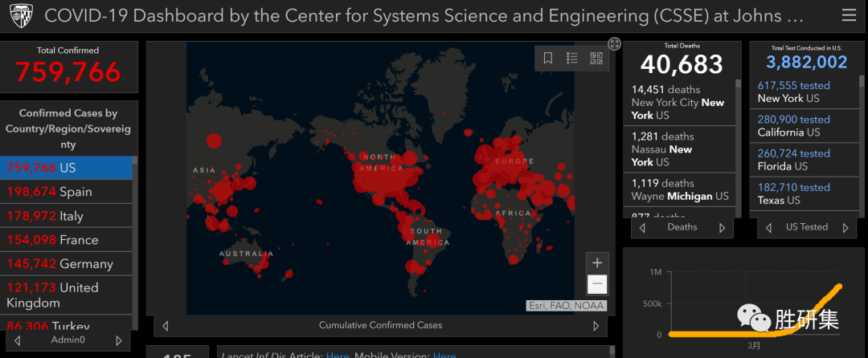Click the AFRICA label on map
The width and height of the screenshot is (868, 358).
[x=513, y=214]
